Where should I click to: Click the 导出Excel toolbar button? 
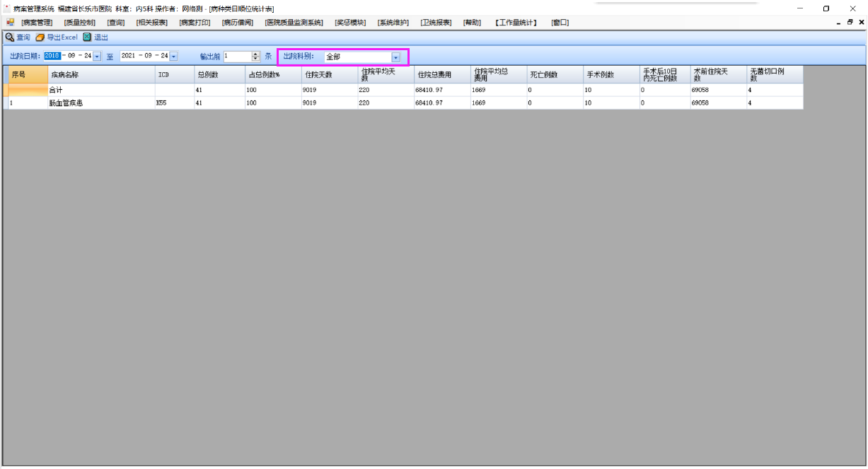pos(57,37)
